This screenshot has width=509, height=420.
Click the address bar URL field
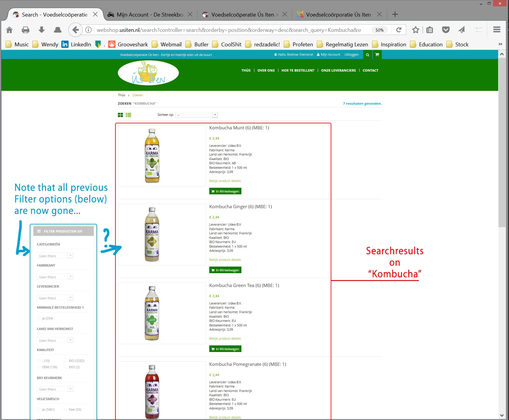click(228, 30)
